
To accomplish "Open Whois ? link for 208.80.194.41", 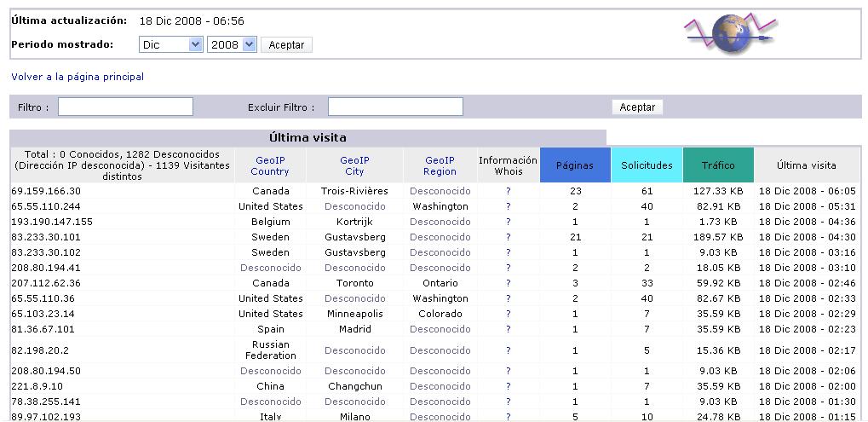I will pos(508,268).
